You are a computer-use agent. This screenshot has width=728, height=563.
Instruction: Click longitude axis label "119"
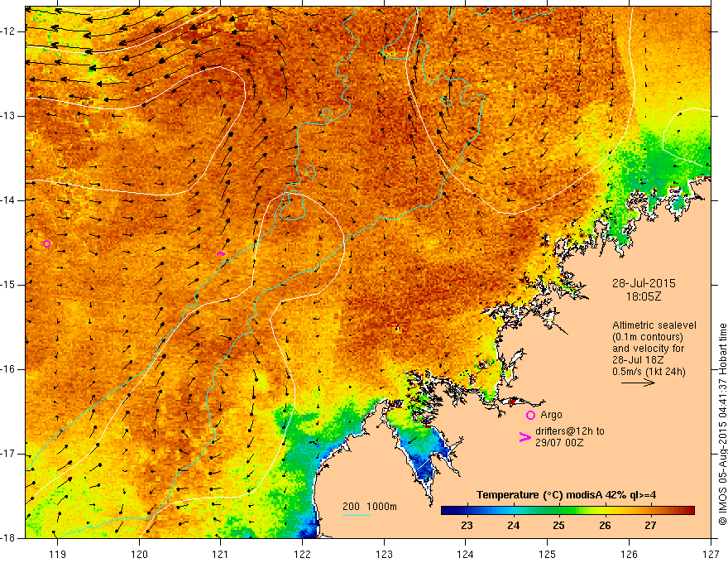tap(58, 554)
